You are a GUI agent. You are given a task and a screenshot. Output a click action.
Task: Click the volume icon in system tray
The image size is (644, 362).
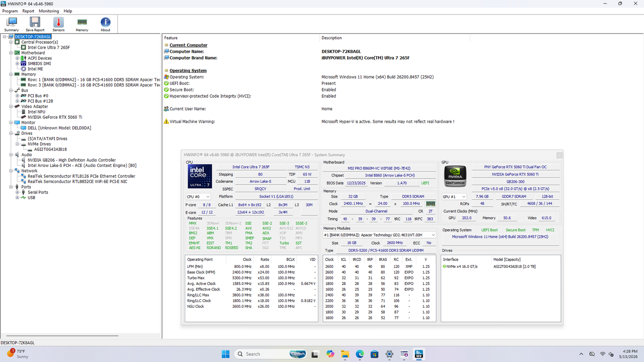click(611, 354)
